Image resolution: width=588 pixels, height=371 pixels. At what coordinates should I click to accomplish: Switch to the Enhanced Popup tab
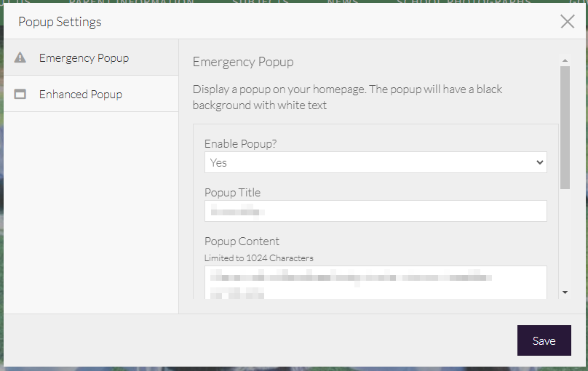pyautogui.click(x=80, y=94)
